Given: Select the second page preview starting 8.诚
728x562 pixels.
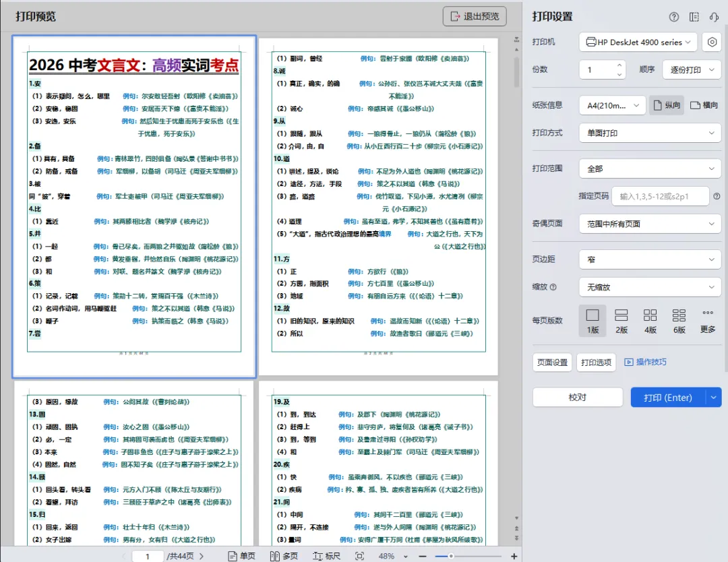Looking at the screenshot, I should tap(378, 206).
